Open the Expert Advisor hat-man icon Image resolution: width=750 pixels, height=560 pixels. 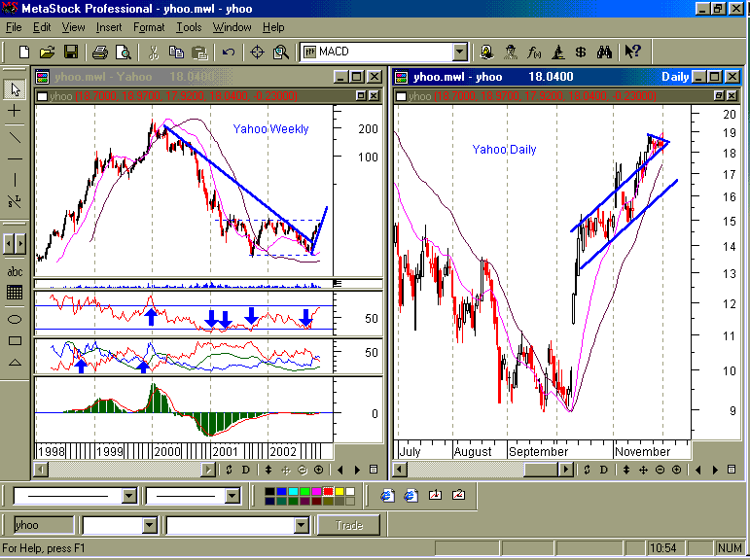click(511, 52)
